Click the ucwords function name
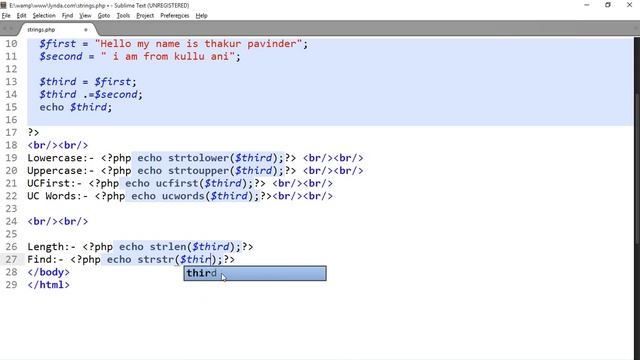 pyautogui.click(x=183, y=196)
